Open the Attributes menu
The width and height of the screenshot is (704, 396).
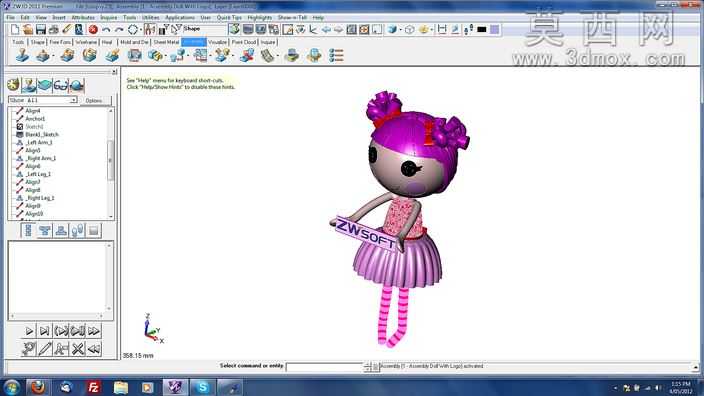83,18
